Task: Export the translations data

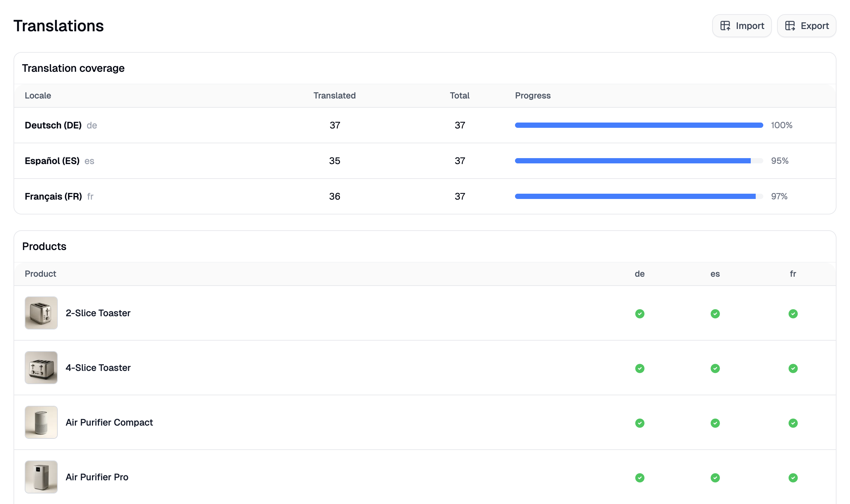Action: pos(806,25)
